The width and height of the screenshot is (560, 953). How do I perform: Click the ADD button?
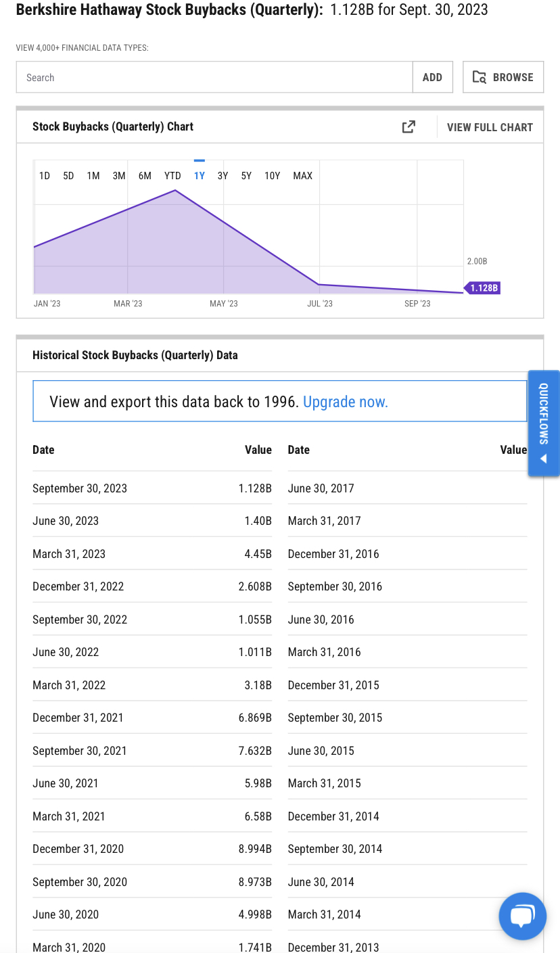[432, 77]
